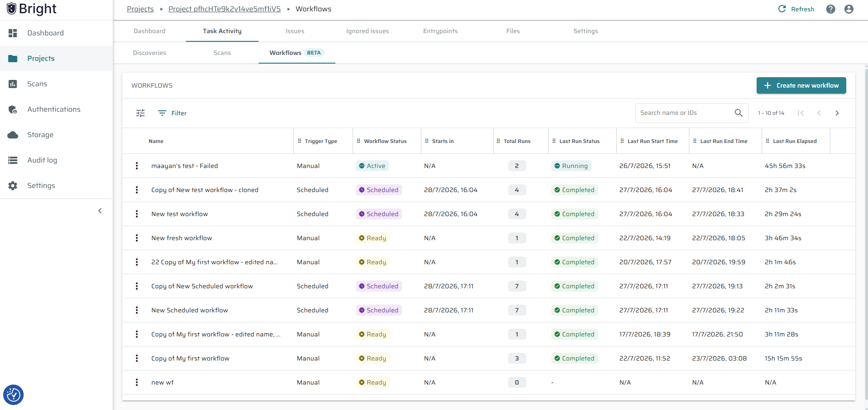This screenshot has width=868, height=410.
Task: Go to next page of workflows
Action: 837,113
